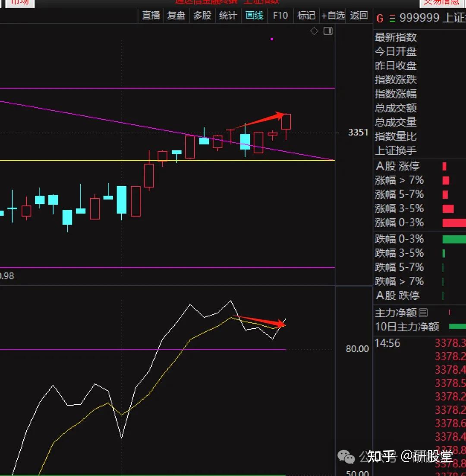466x476 pixels.
Task: Click the red bar beside 涨幅 3-5%
Action: 448,209
